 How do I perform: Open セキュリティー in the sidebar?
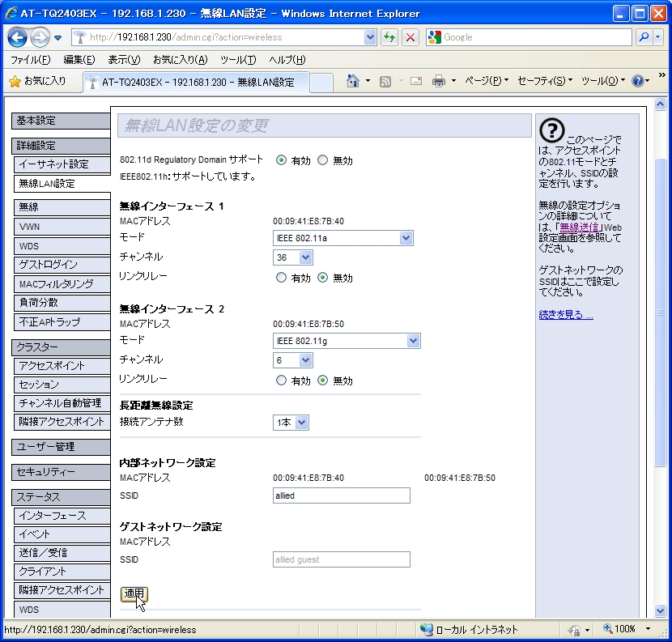tap(61, 472)
